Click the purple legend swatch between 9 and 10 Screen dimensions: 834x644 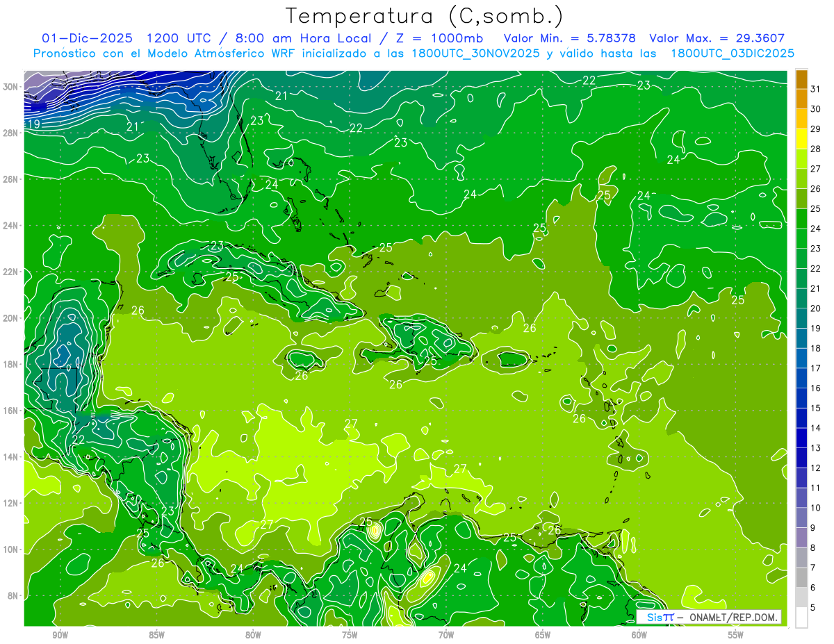pyautogui.click(x=802, y=518)
